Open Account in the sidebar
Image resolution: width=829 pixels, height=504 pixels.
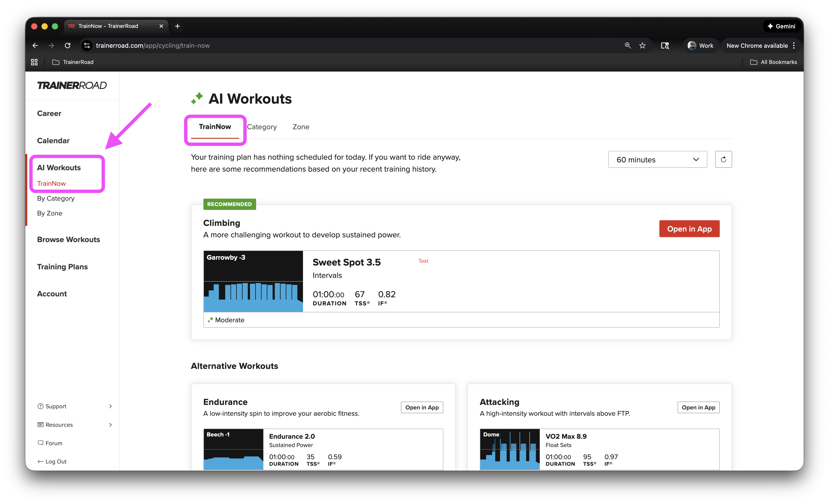pos(52,294)
